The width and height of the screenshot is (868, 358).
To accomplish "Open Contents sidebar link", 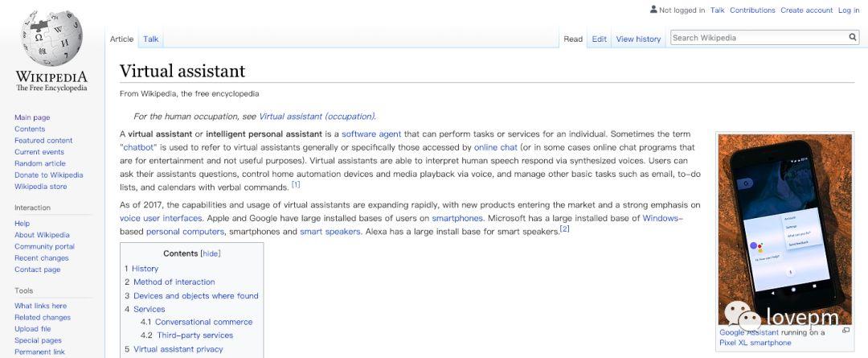I will coord(30,130).
